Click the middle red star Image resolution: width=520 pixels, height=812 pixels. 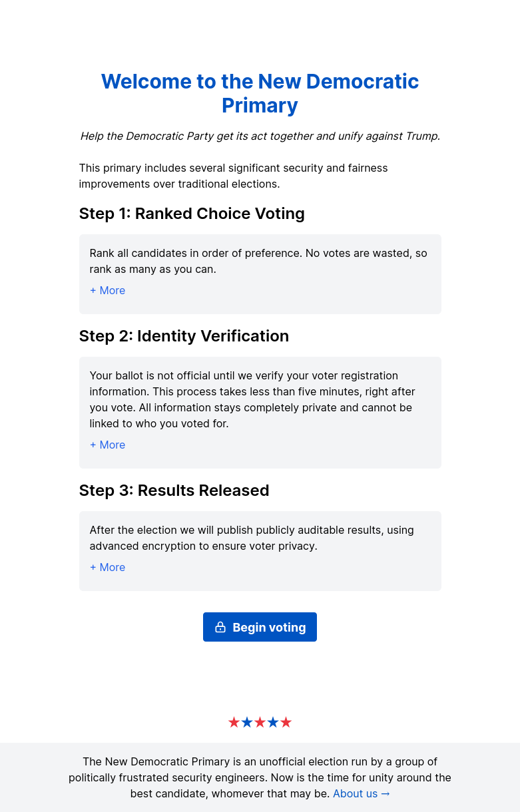[260, 723]
